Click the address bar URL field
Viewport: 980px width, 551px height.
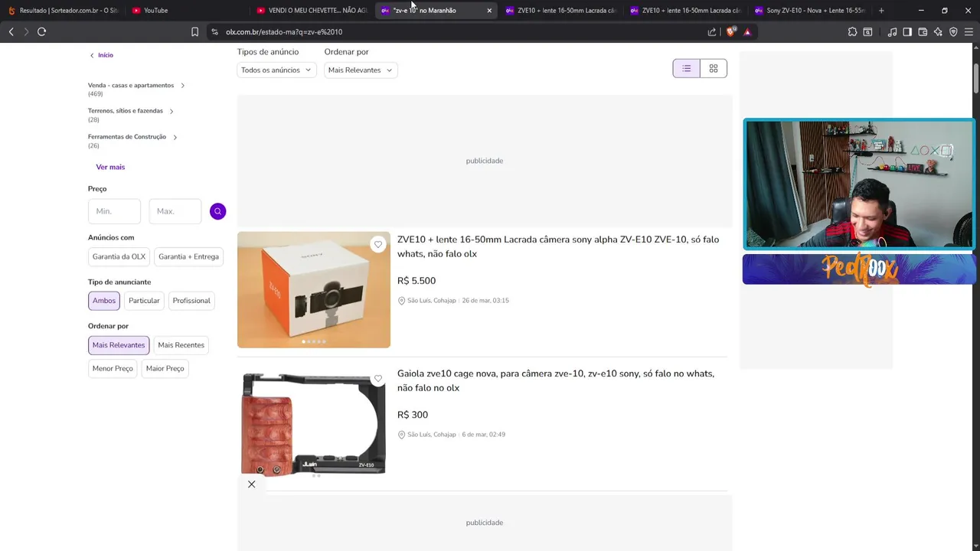point(459,31)
